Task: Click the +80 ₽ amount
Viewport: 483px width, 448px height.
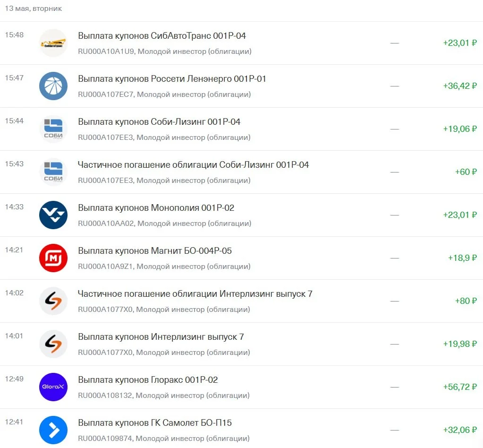Action: tap(466, 301)
